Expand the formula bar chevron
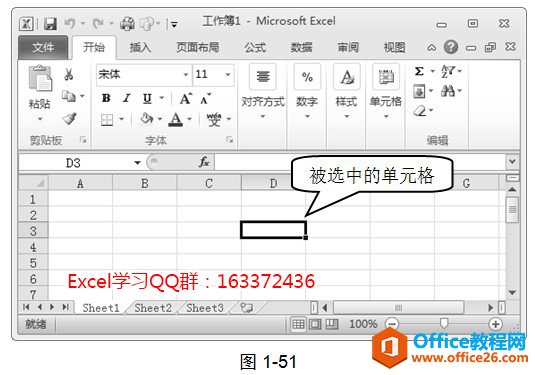Viewport: 535px width, 375px height. click(512, 161)
